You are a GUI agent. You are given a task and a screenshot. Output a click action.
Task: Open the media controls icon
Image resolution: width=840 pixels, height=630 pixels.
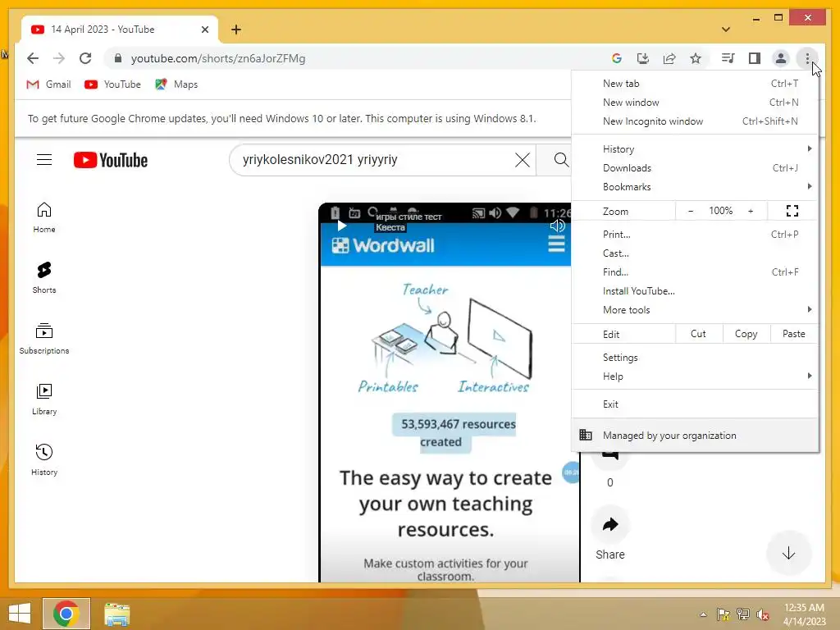click(728, 58)
